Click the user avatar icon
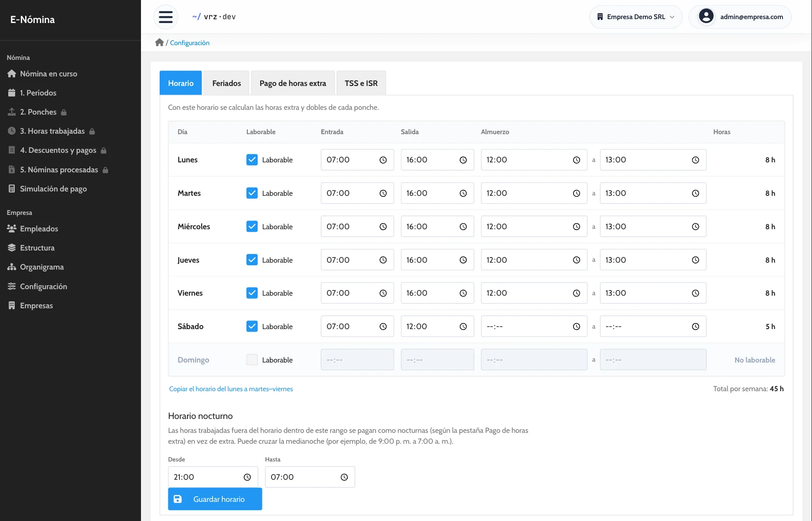This screenshot has height=521, width=812. pyautogui.click(x=706, y=16)
